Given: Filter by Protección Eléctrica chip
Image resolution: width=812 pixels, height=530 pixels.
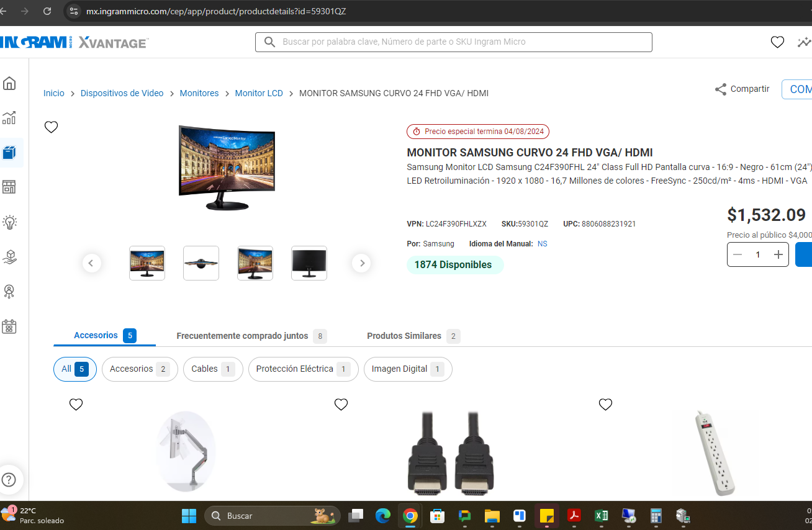Looking at the screenshot, I should (303, 369).
